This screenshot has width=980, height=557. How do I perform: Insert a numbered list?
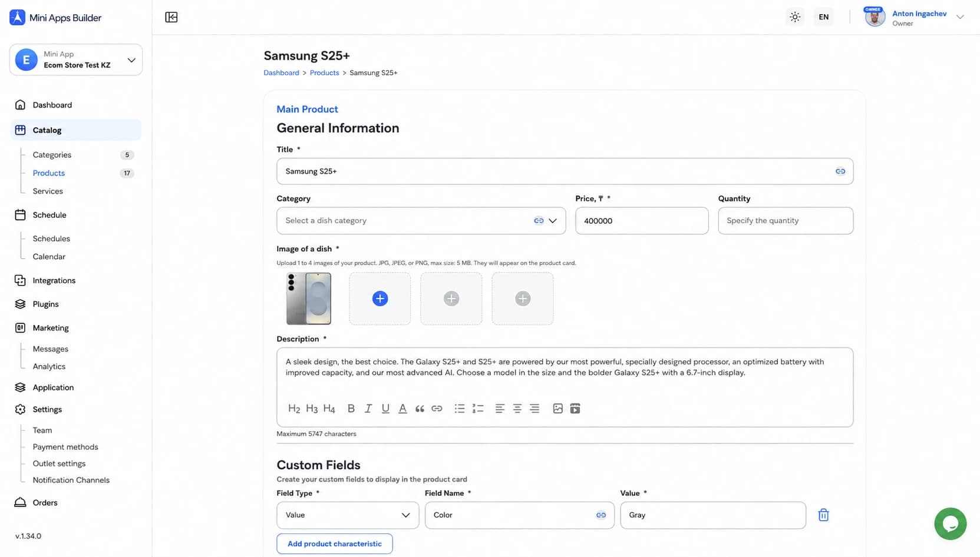478,409
